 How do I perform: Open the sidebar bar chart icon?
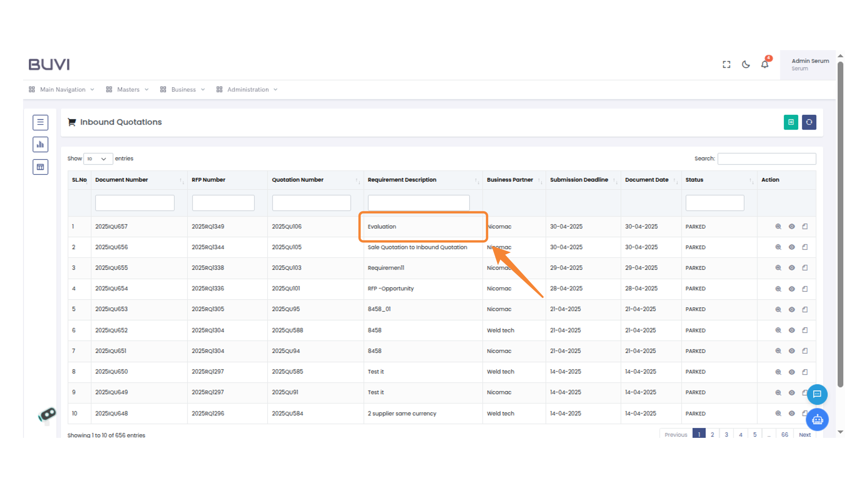point(40,145)
